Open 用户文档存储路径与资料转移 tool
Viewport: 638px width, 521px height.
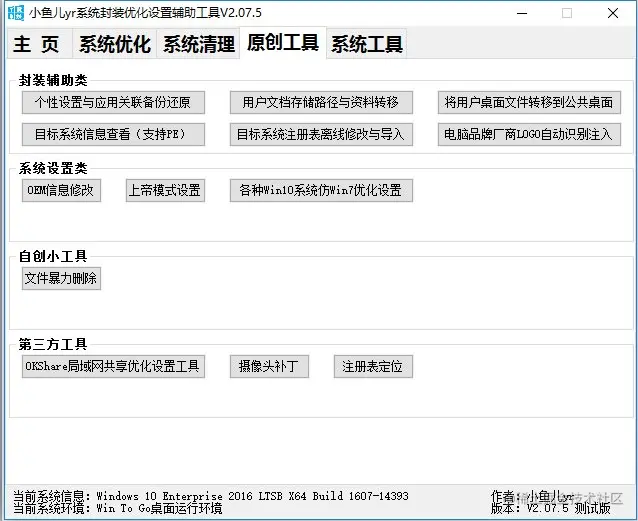321,102
